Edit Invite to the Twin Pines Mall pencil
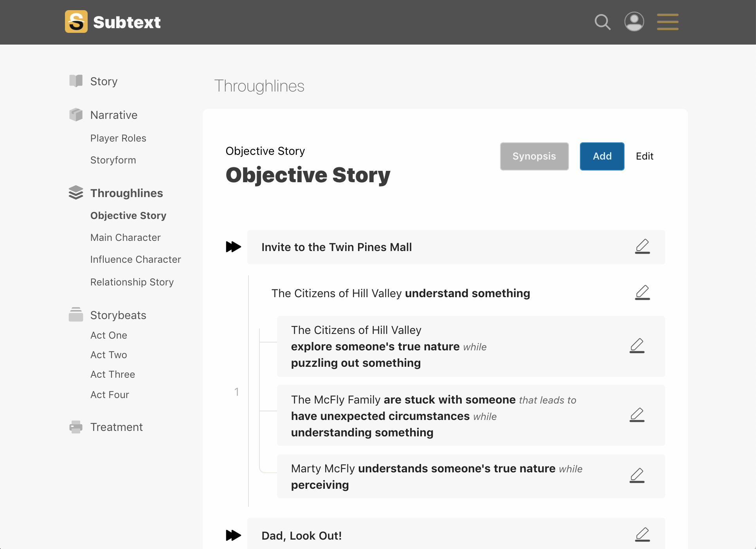 click(x=643, y=247)
